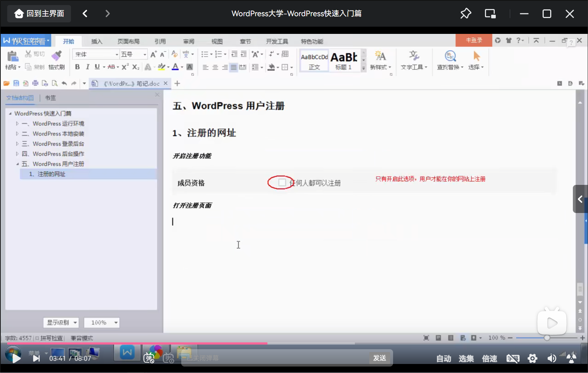Click the Shrink Font icon
This screenshot has width=588, height=373.
[163, 54]
